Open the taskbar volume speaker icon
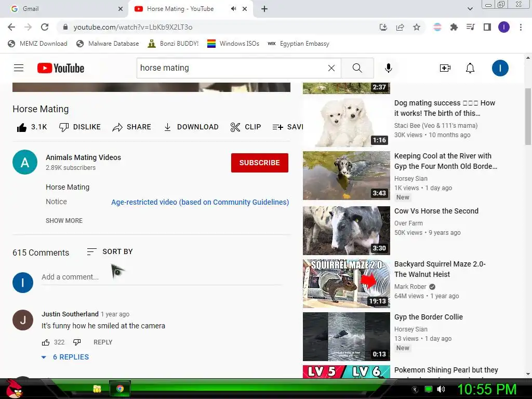 (x=441, y=389)
